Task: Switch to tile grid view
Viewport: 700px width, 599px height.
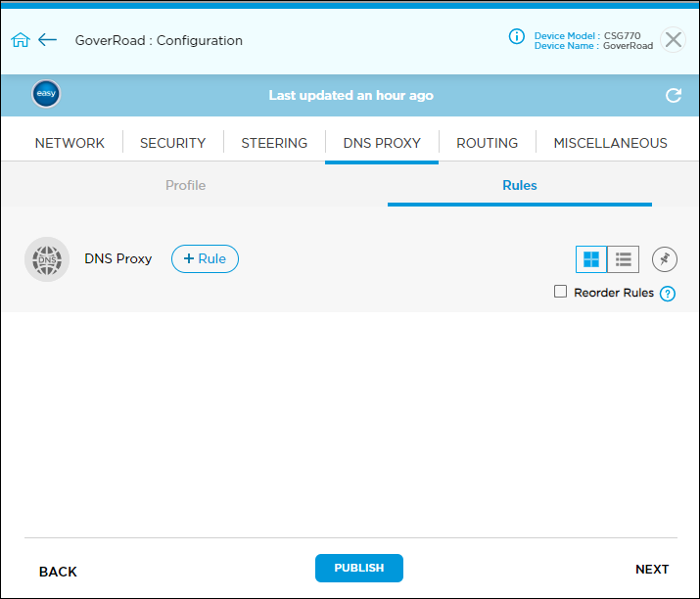Action: pos(591,259)
